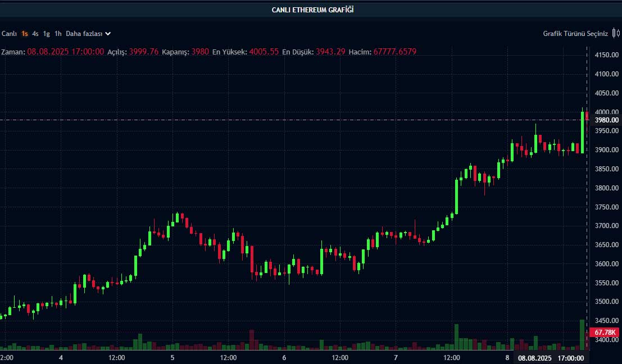Click the date label 6 on time axis
622x364 pixels.
284,358
